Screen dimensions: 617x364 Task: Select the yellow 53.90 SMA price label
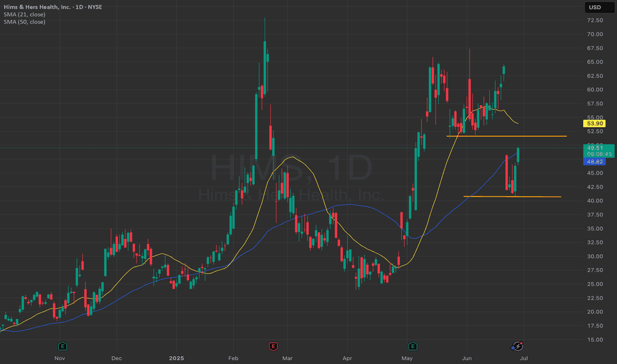[x=594, y=124]
